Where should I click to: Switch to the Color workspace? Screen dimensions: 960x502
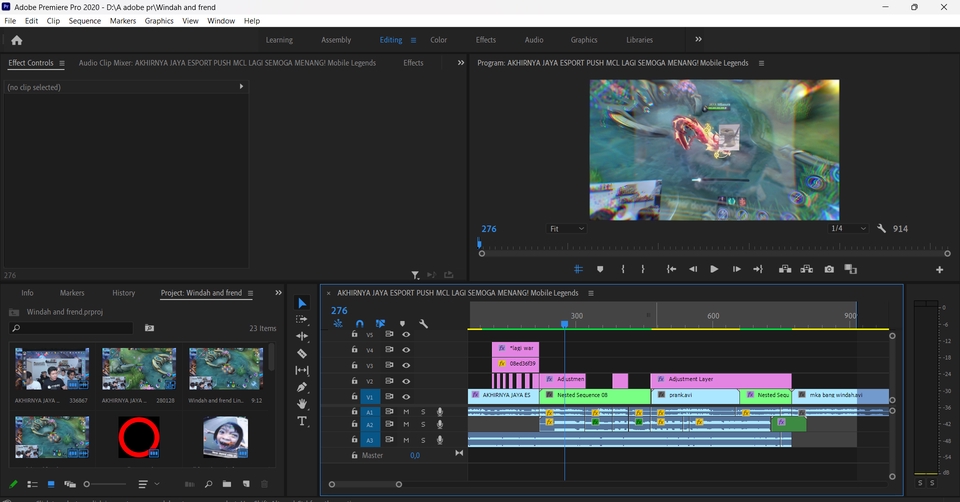point(438,40)
